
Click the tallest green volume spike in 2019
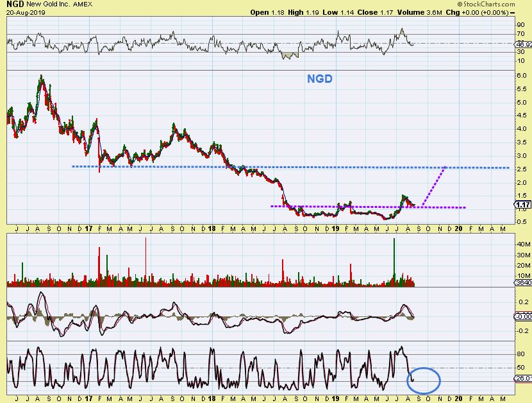click(x=394, y=262)
